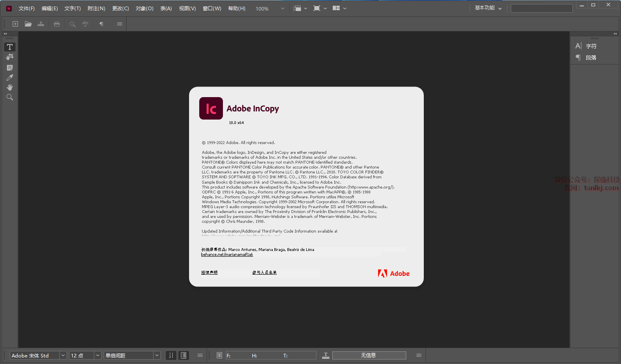Open the 100% zoom level dropdown
This screenshot has height=364, width=621.
click(282, 9)
